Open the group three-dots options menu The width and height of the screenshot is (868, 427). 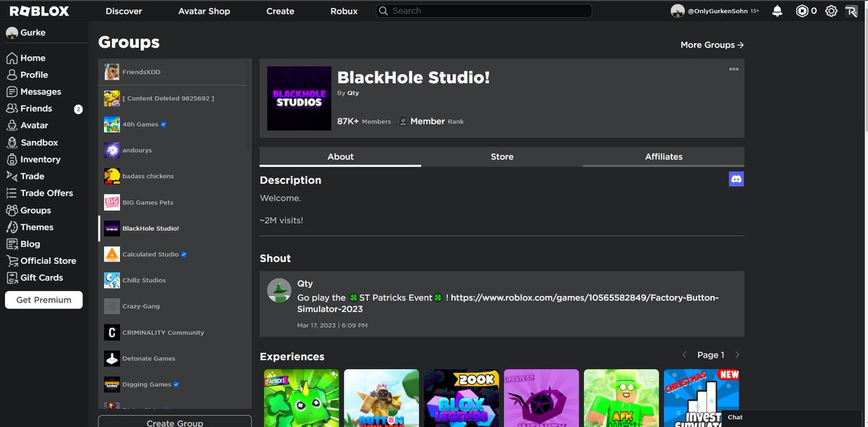[733, 69]
